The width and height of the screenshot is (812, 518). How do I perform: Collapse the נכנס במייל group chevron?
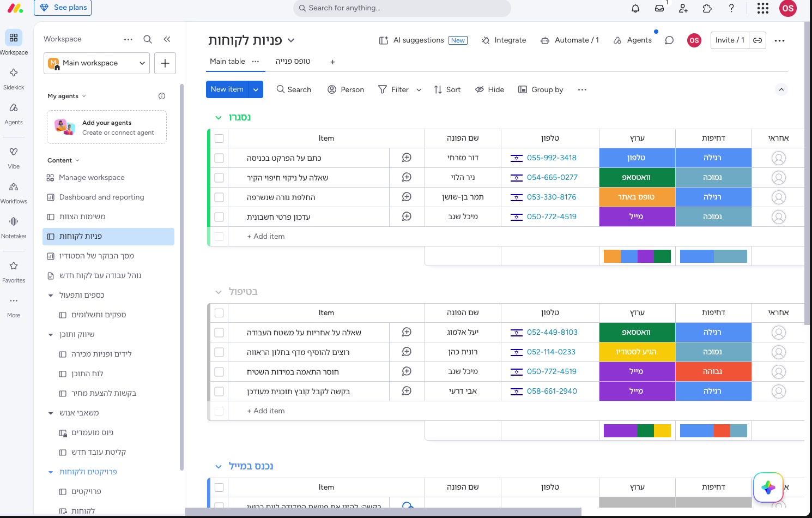(219, 467)
